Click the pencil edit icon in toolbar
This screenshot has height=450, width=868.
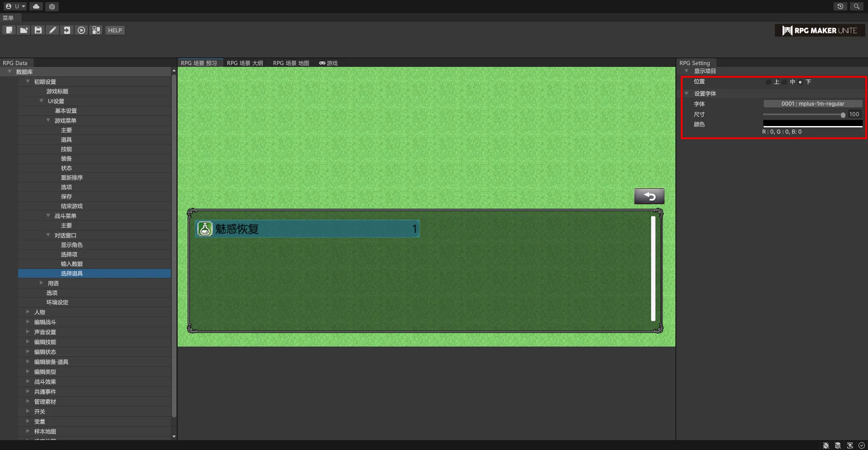(x=52, y=30)
